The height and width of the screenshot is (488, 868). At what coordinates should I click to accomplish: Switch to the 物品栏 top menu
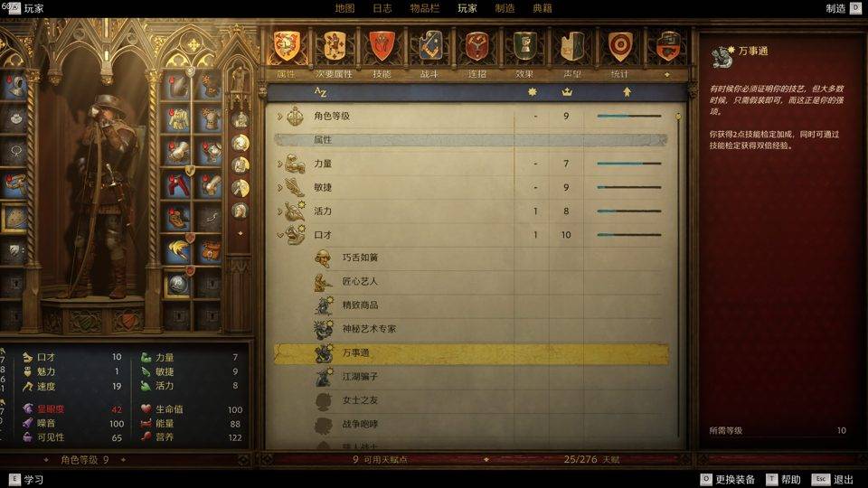[x=425, y=8]
